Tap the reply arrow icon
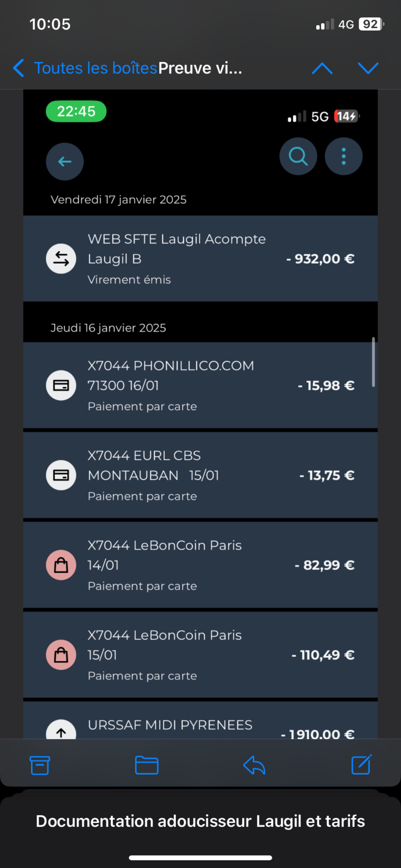The height and width of the screenshot is (868, 401). pyautogui.click(x=254, y=765)
